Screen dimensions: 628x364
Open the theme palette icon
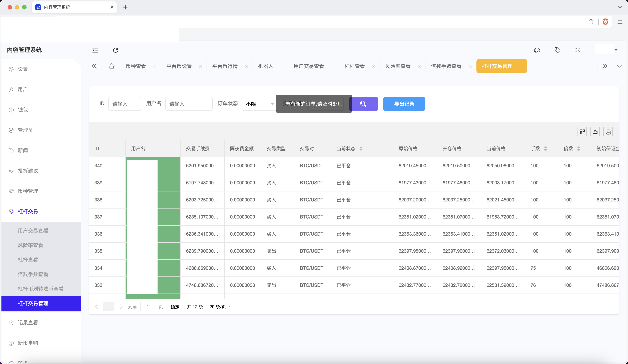[x=537, y=50]
